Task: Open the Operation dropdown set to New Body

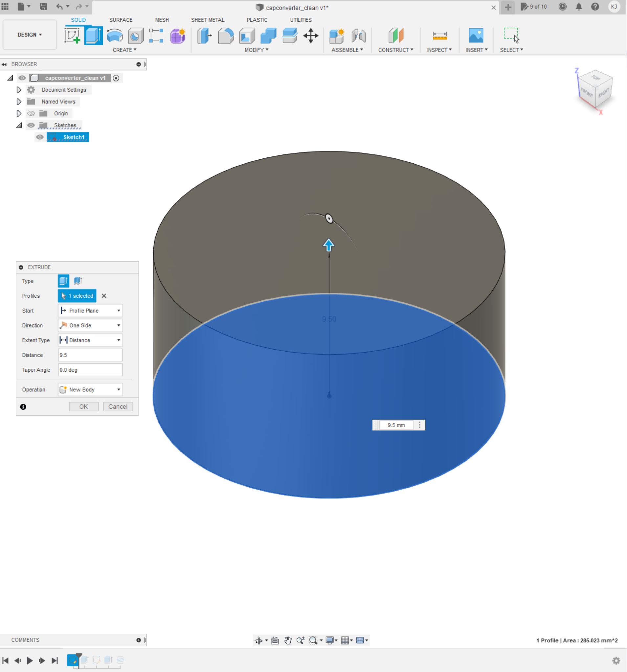Action: click(x=90, y=390)
